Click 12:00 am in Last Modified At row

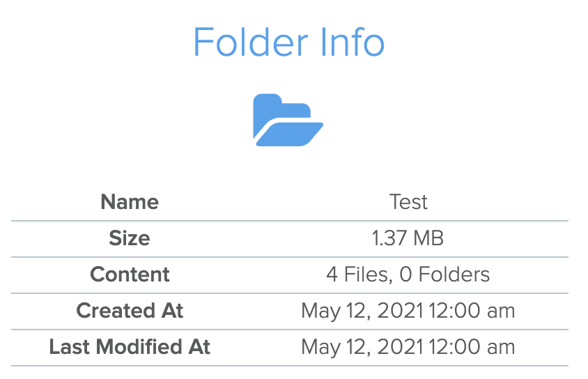[472, 347]
